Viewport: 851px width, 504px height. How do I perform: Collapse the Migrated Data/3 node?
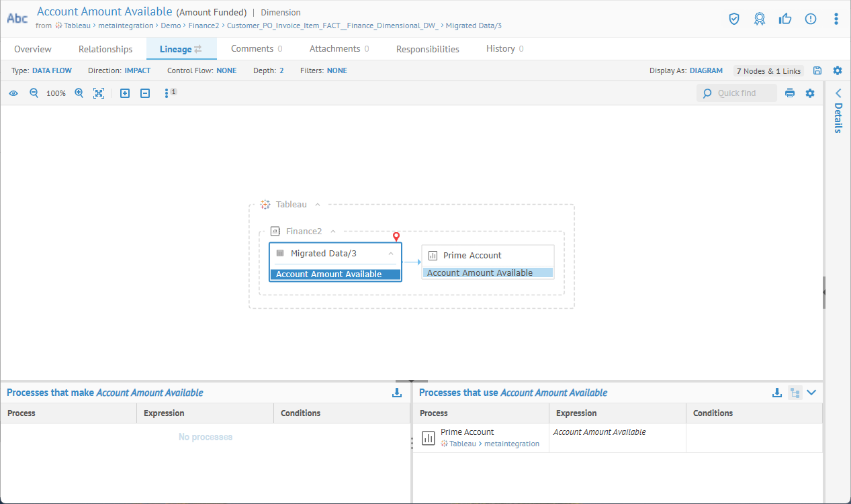click(391, 254)
